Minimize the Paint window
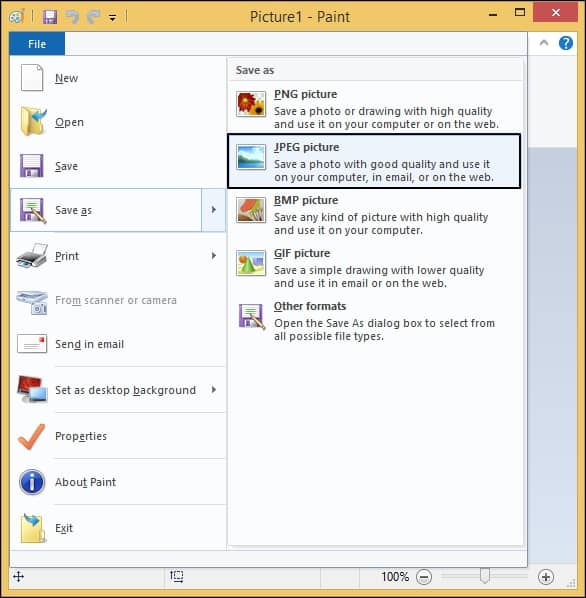586x598 pixels. 493,15
